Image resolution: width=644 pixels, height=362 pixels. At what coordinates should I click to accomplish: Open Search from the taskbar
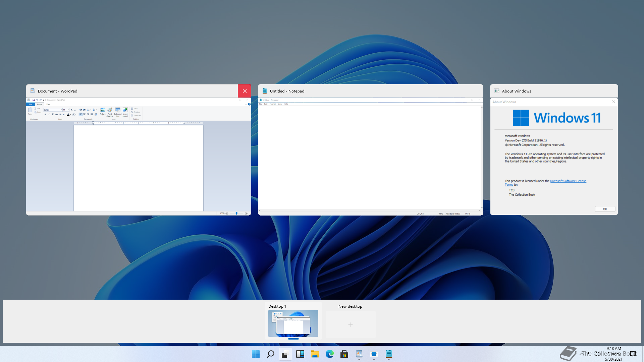pos(270,354)
